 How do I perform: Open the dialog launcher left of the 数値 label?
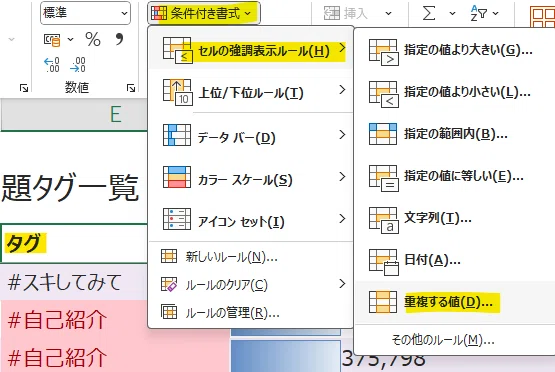pyautogui.click(x=24, y=88)
